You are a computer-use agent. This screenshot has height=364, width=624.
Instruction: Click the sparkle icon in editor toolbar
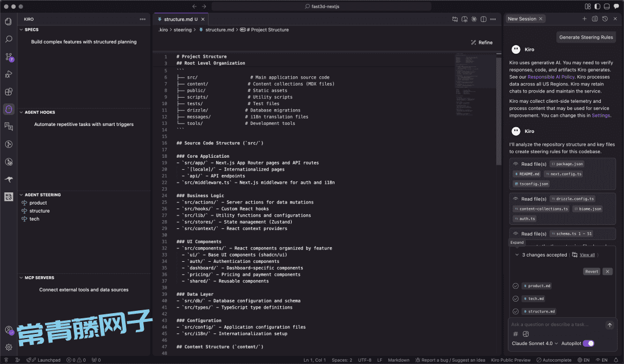[474, 19]
